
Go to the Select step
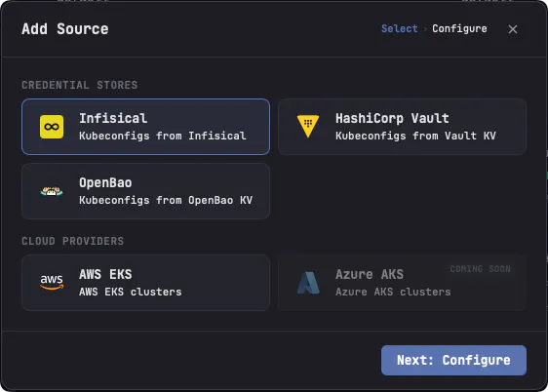(x=399, y=28)
